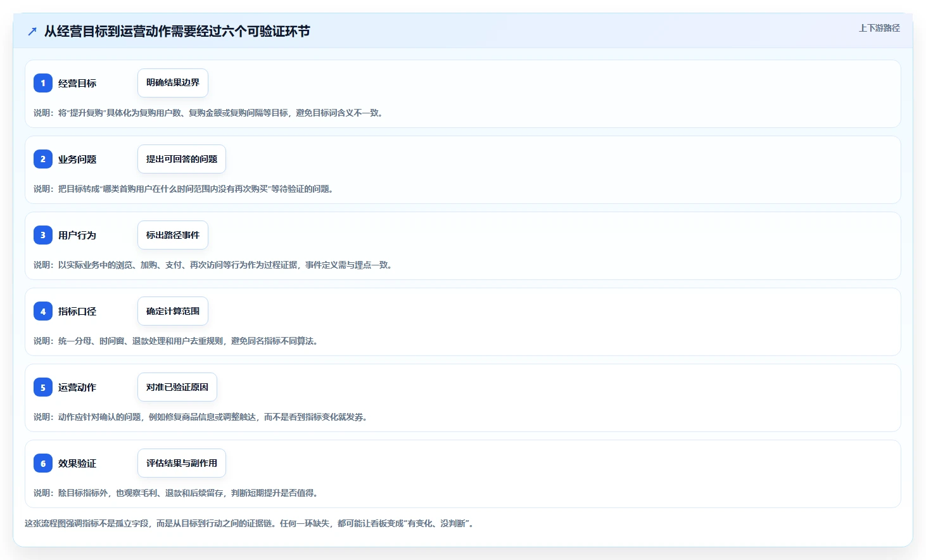
Task: Click the 经营目标 step name
Action: coord(77,83)
